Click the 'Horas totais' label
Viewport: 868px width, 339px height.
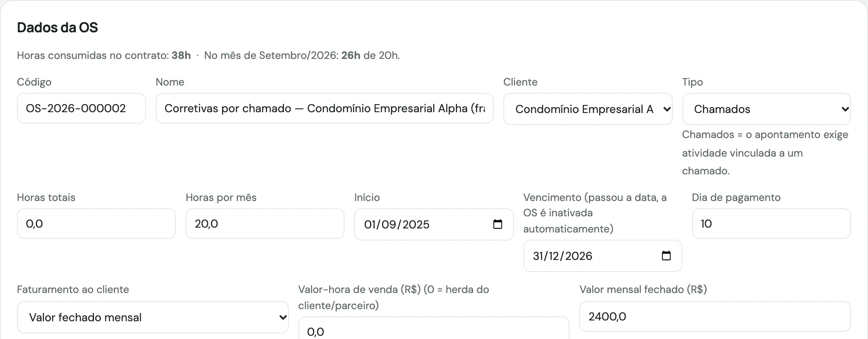(46, 197)
